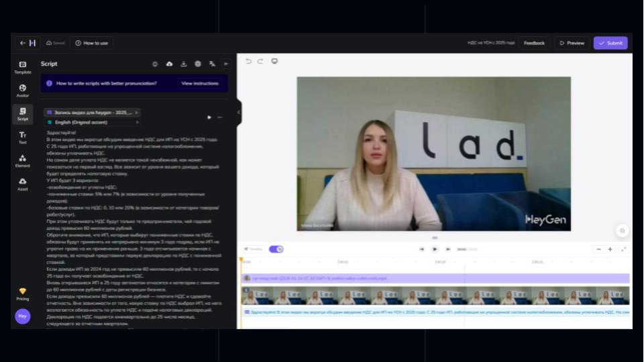Redo the last action
The width and height of the screenshot is (644, 362).
tap(260, 61)
